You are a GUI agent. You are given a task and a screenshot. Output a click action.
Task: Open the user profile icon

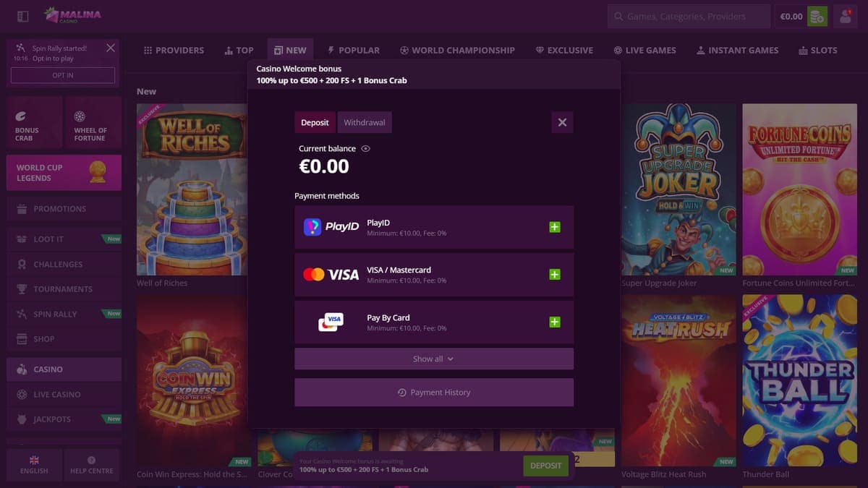tap(845, 17)
